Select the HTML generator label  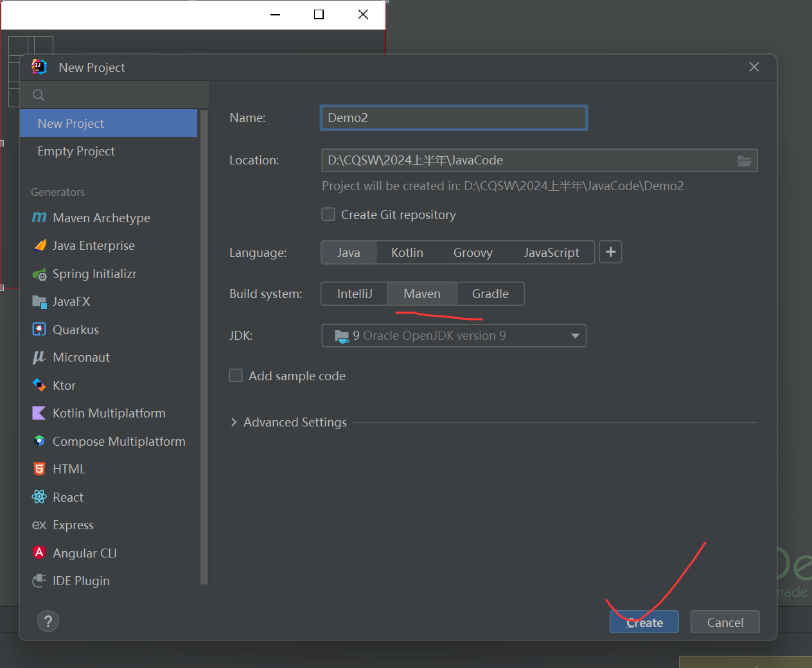(69, 469)
